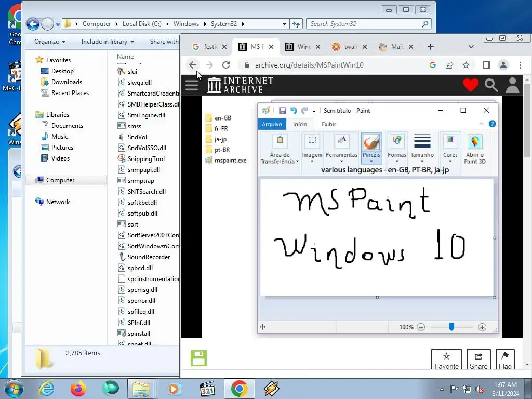This screenshot has height=399, width=532.
Task: Open 'Share with' menu in Explorer
Action: (164, 42)
